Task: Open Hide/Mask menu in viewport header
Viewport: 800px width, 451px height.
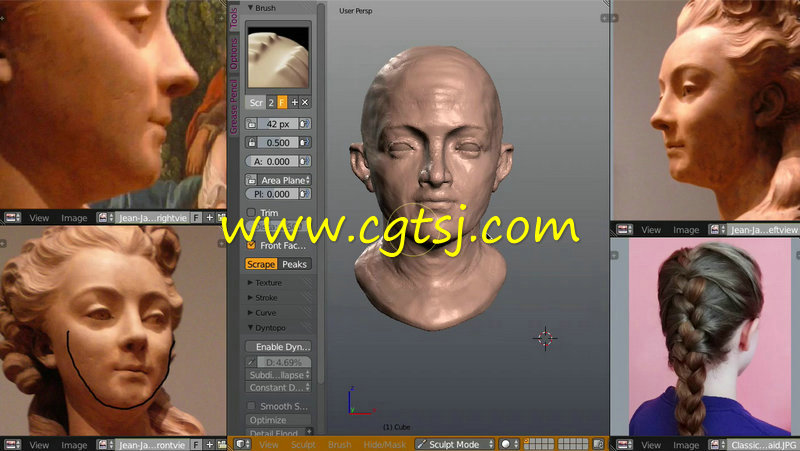Action: tap(385, 445)
